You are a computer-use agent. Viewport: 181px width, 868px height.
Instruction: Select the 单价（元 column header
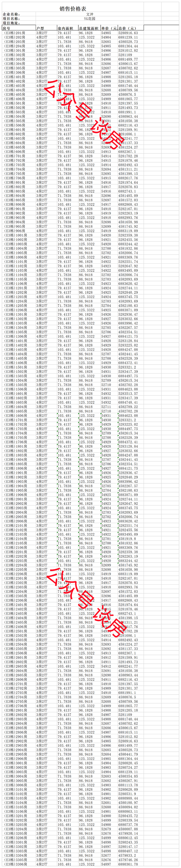[109, 29]
